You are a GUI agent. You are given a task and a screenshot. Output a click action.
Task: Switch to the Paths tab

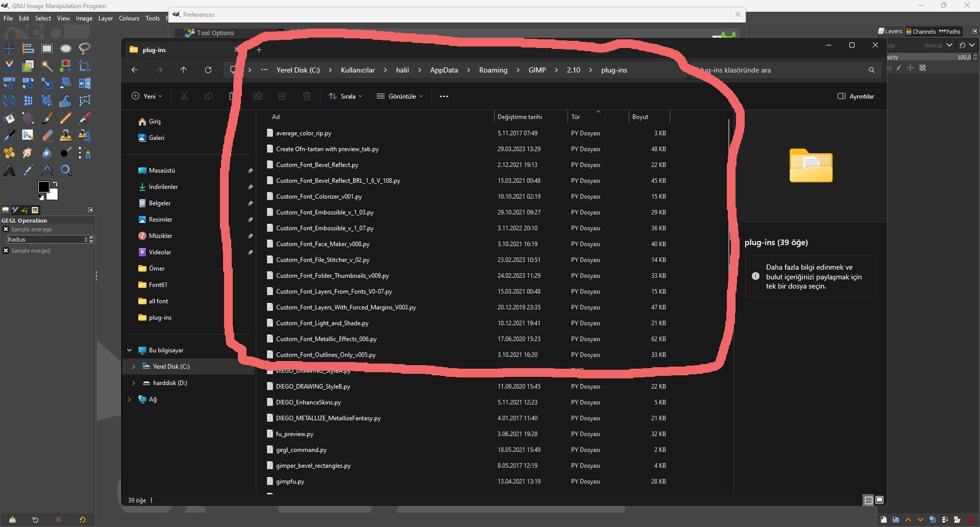pos(950,31)
